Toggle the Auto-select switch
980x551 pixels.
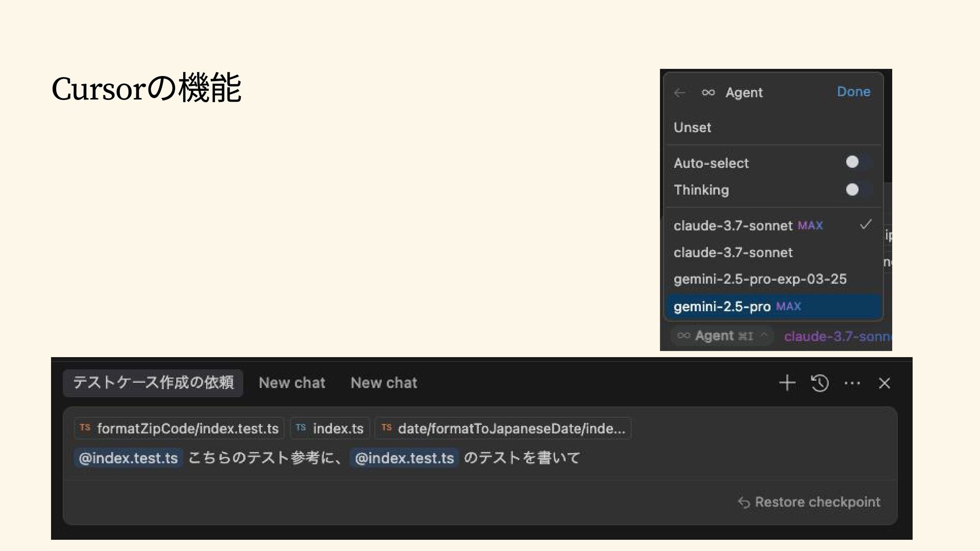tap(858, 162)
